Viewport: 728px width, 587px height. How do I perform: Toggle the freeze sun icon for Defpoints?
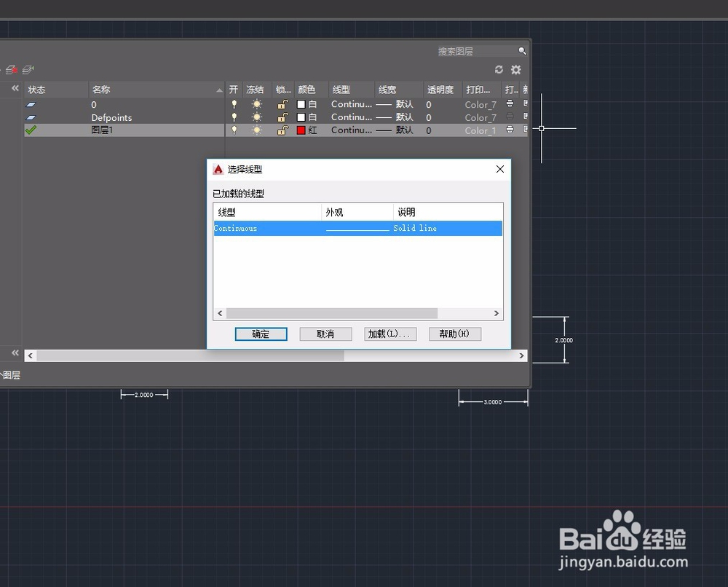tap(257, 117)
